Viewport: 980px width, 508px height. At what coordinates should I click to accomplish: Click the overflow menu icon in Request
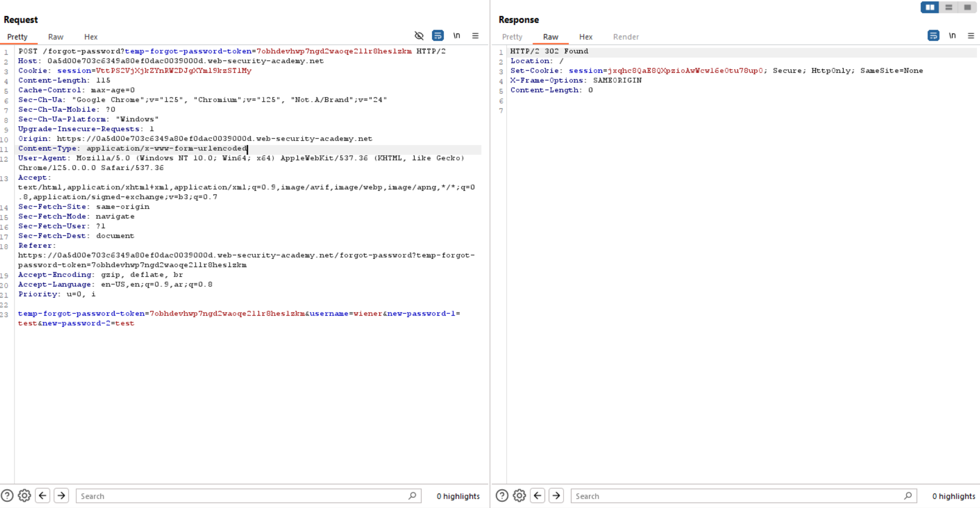[475, 36]
